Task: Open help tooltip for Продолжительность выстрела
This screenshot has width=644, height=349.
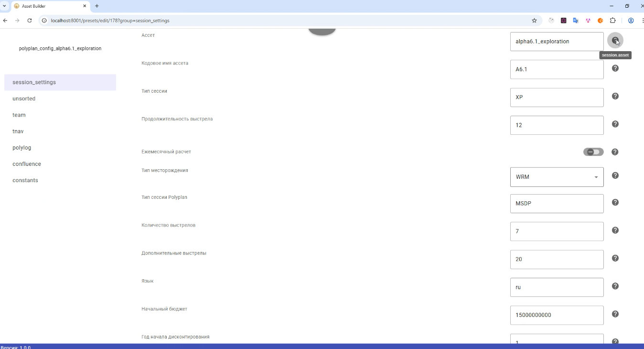Action: tap(615, 124)
